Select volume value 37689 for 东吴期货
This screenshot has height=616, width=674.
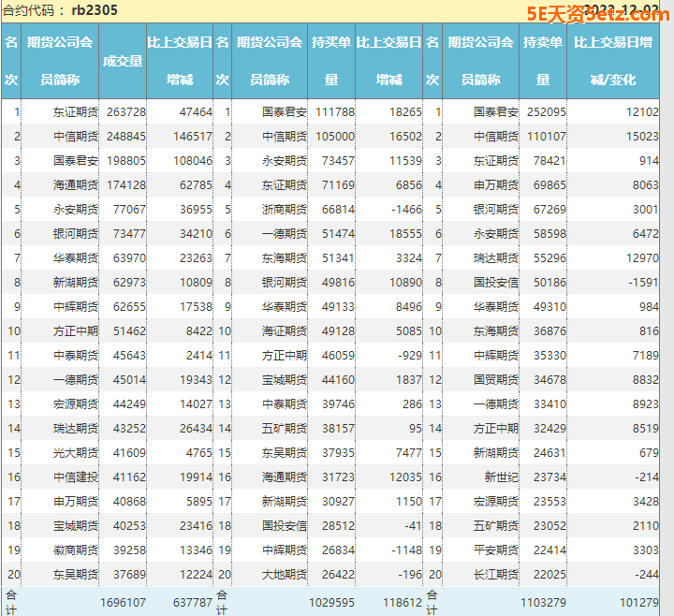click(129, 574)
